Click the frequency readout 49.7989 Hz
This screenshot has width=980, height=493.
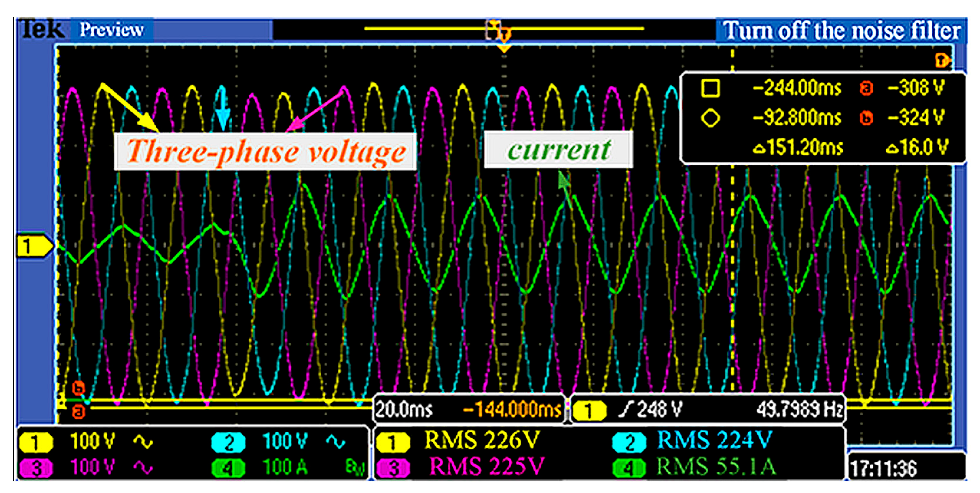point(800,410)
